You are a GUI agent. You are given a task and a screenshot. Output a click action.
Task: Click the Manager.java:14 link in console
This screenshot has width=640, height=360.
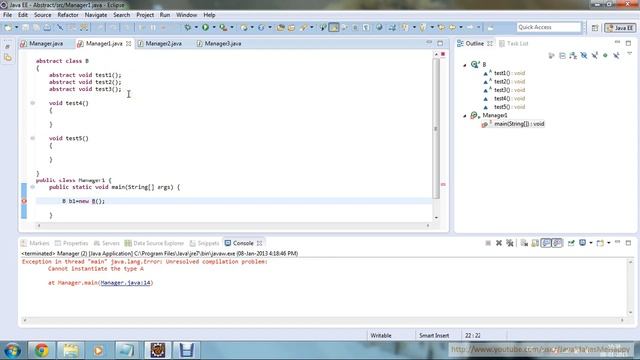point(125,282)
